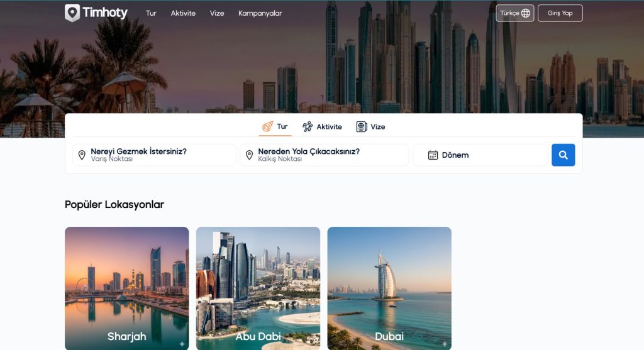Open the Sharjah location card
The width and height of the screenshot is (644, 350).
127,288
